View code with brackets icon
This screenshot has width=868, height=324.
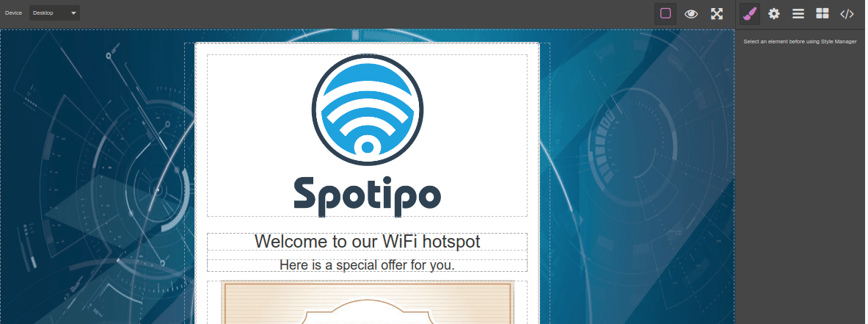click(x=847, y=14)
